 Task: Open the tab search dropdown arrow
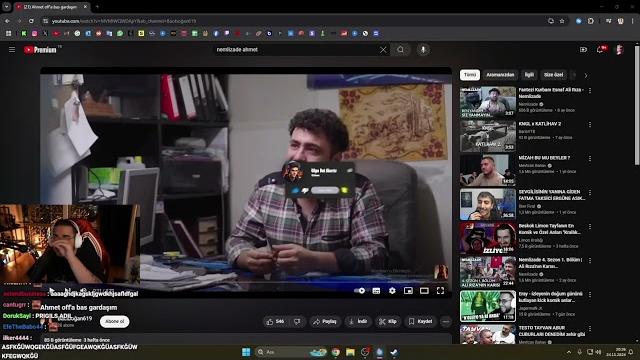7,7
